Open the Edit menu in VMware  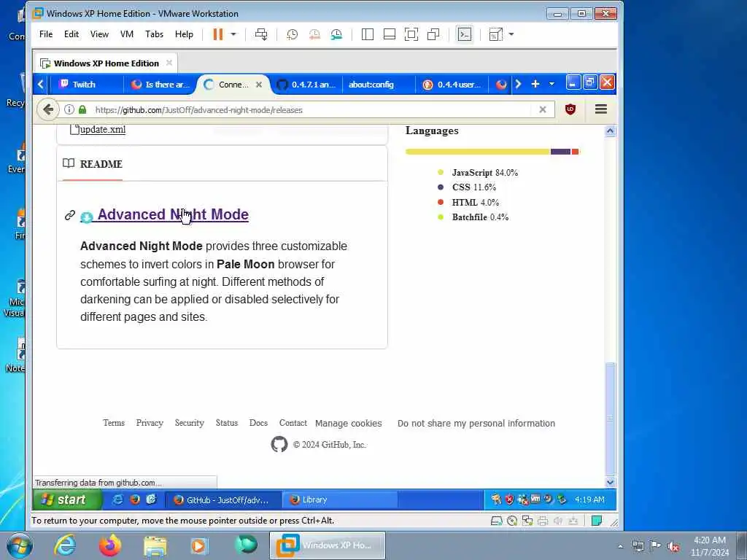(71, 34)
